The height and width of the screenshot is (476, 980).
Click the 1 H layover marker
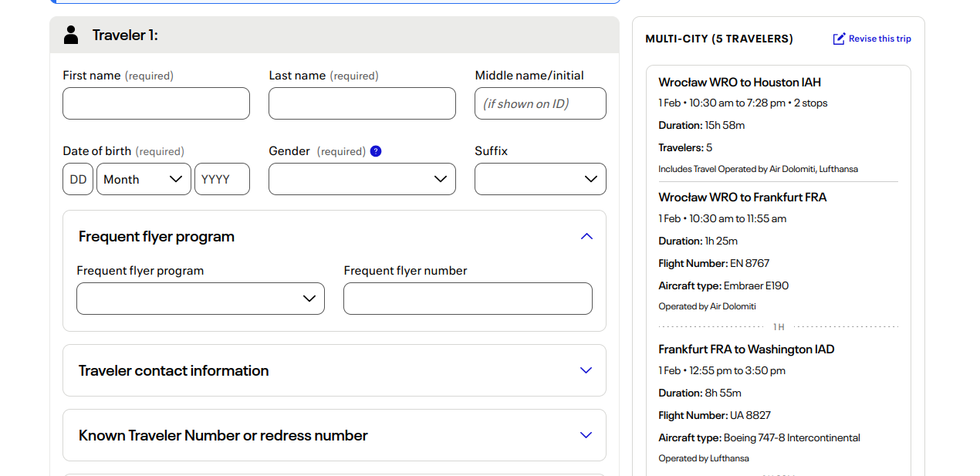tap(779, 327)
